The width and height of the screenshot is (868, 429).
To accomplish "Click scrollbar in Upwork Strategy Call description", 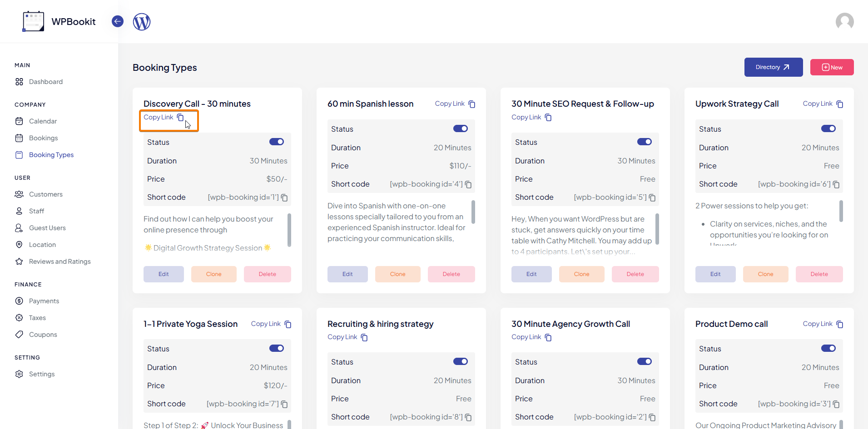I will click(x=841, y=211).
